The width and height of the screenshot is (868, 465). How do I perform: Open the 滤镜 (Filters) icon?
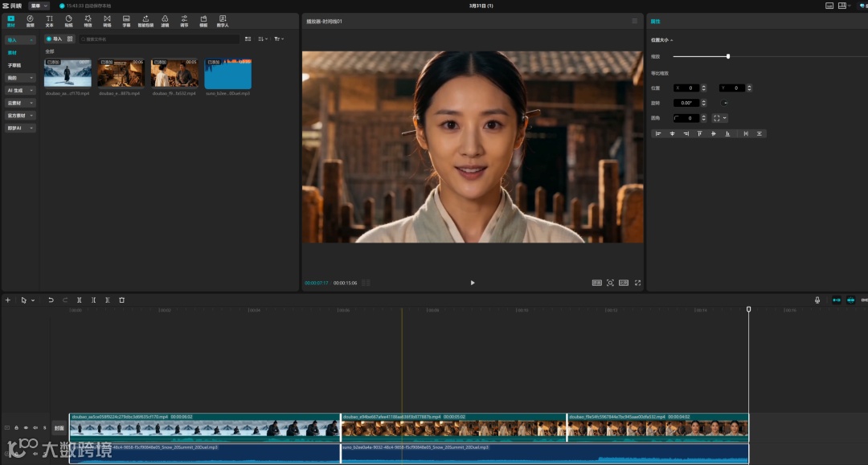coord(165,20)
